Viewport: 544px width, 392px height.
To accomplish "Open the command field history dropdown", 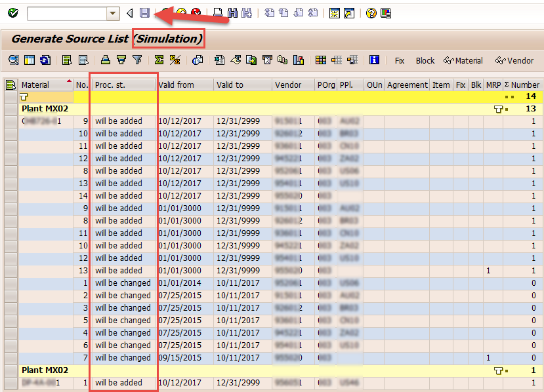I will tap(113, 14).
